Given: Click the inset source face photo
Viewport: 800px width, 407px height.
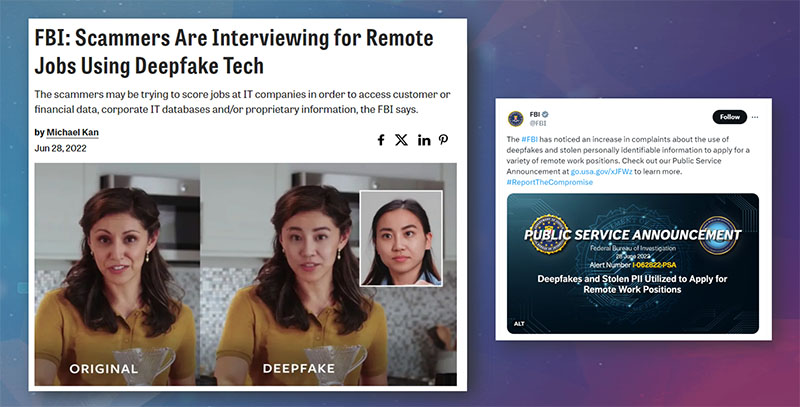Looking at the screenshot, I should 401,238.
